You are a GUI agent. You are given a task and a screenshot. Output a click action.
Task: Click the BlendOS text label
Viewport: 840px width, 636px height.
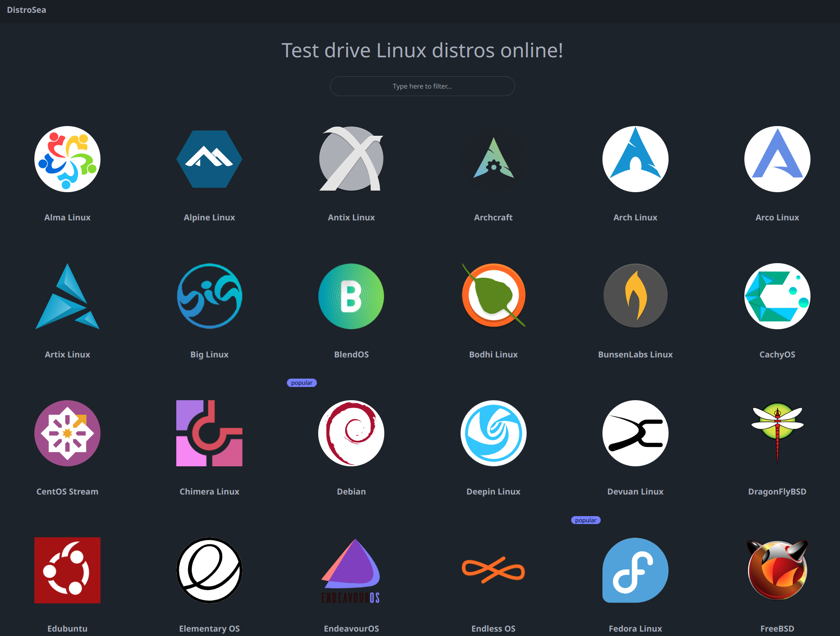point(351,354)
